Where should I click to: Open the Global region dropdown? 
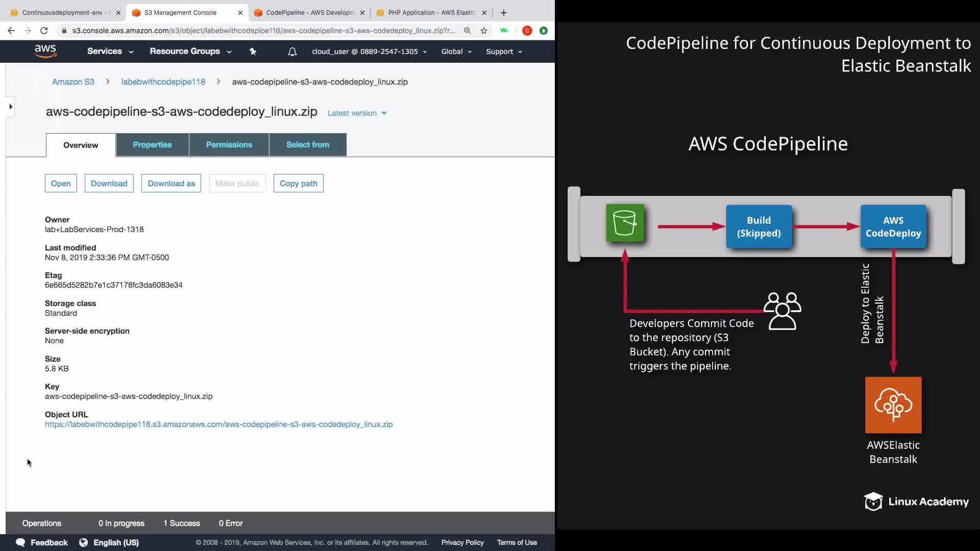456,52
